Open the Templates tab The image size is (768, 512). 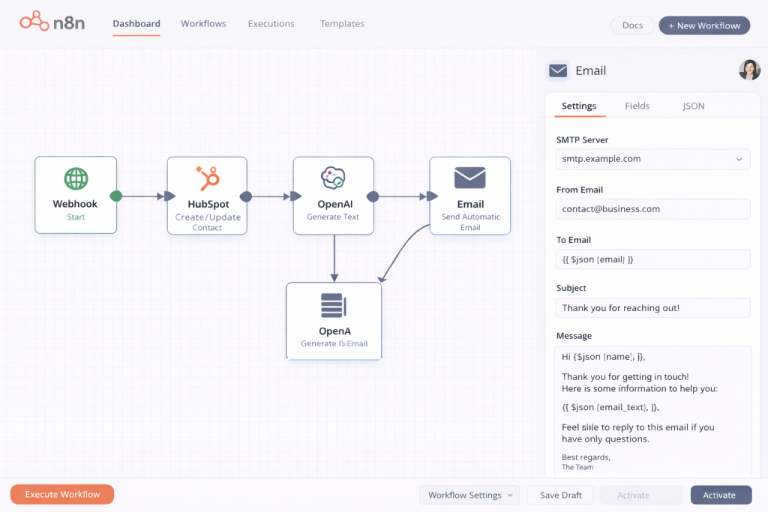(342, 24)
